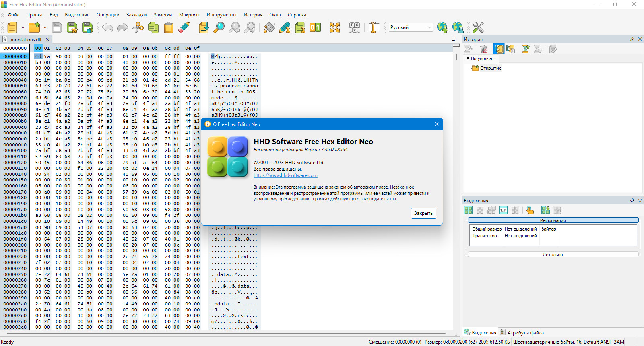644x346 pixels.
Task: Click the grey Save floppy disk icon
Action: pos(57,27)
